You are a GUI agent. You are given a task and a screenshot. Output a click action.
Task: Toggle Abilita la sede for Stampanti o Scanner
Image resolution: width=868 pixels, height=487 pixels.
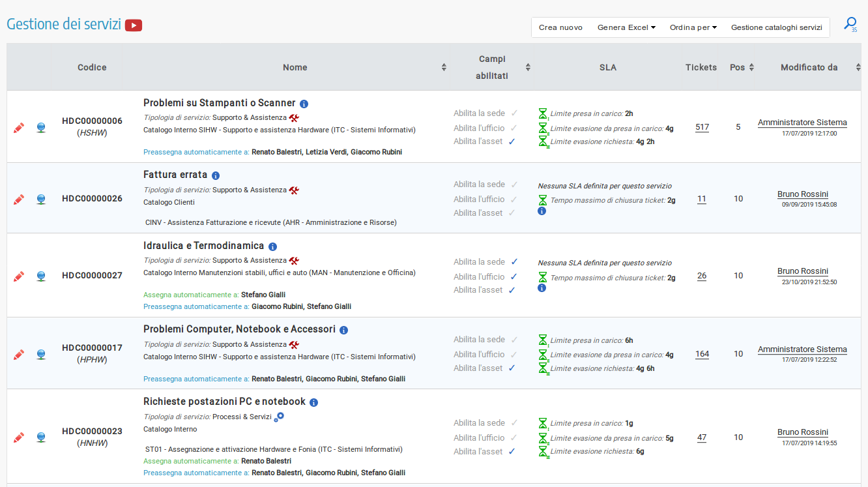(514, 113)
